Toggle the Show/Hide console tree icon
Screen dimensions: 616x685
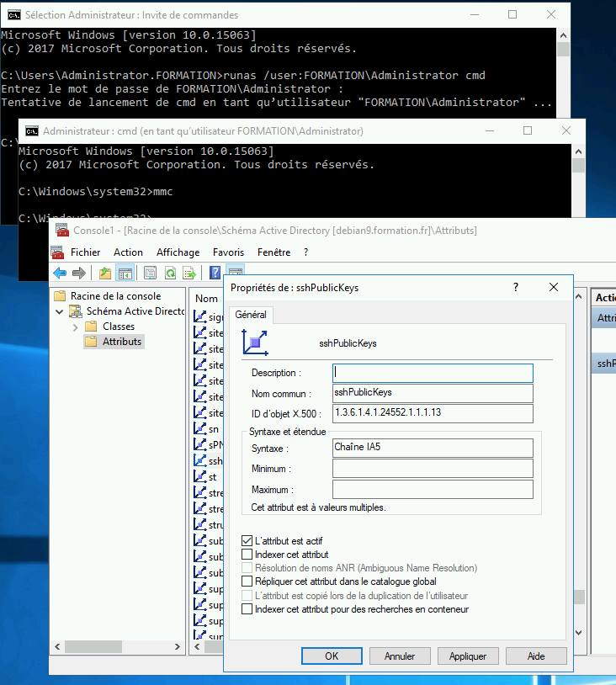pyautogui.click(x=125, y=273)
